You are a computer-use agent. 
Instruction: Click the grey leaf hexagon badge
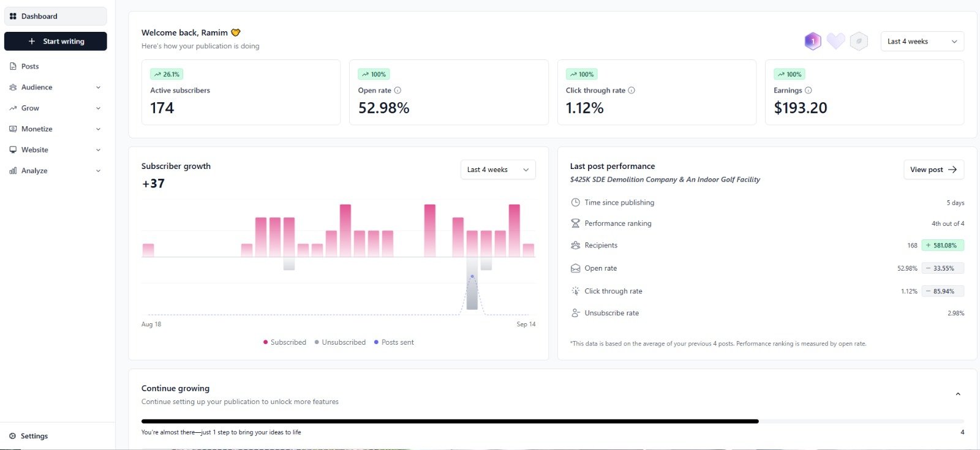[859, 42]
